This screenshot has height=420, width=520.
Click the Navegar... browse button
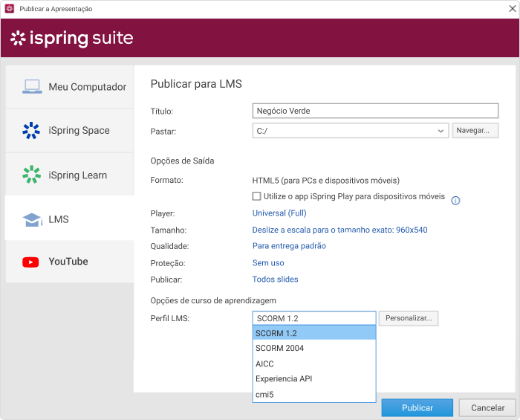475,130
